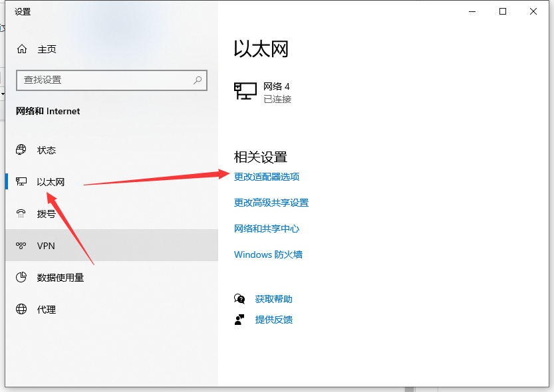The width and height of the screenshot is (554, 392).
Task: Click the 提供反馈 feedback people icon
Action: (x=239, y=320)
